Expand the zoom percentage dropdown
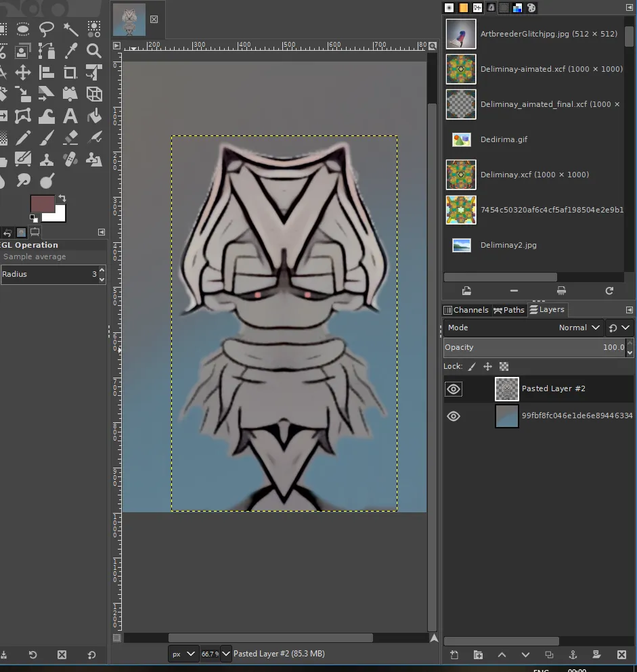Viewport: 637px width, 672px height. click(226, 654)
